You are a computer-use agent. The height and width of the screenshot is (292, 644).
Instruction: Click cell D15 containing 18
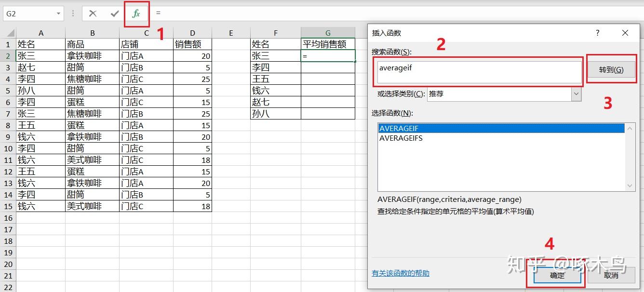tap(193, 206)
